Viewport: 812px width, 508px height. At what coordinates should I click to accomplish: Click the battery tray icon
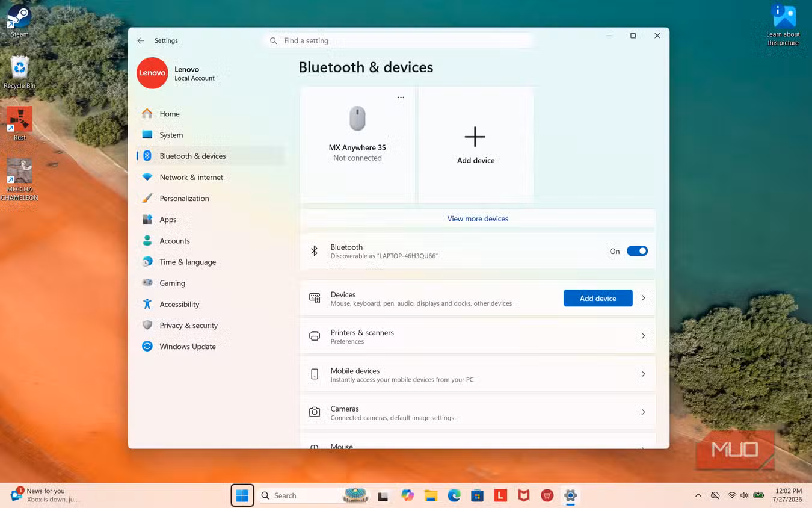click(759, 495)
